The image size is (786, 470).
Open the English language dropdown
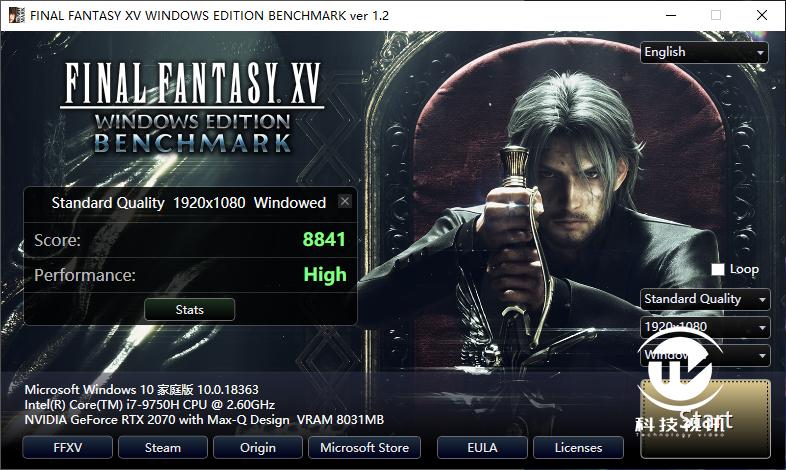pyautogui.click(x=704, y=52)
